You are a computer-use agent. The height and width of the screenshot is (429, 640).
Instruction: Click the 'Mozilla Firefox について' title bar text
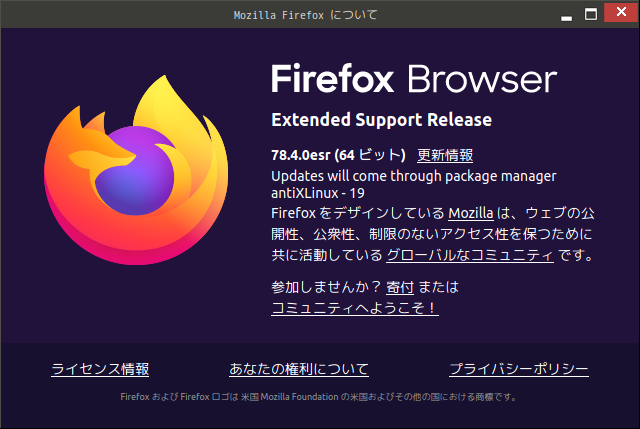point(305,15)
